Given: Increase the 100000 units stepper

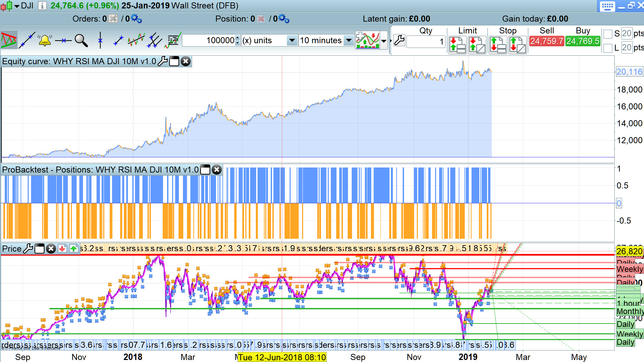Looking at the screenshot, I should 238,37.
